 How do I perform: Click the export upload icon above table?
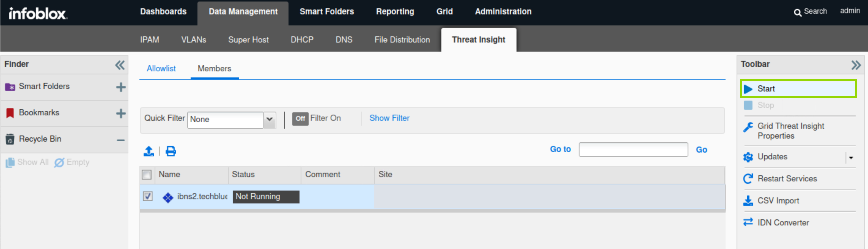coord(149,151)
